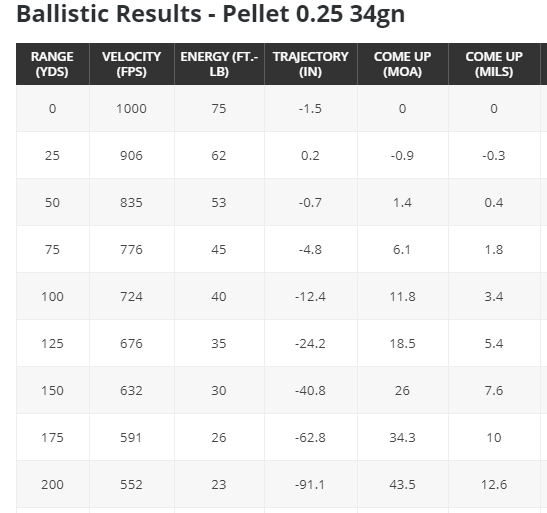Click the 7.6 mils value
547x513 pixels.
[494, 391]
